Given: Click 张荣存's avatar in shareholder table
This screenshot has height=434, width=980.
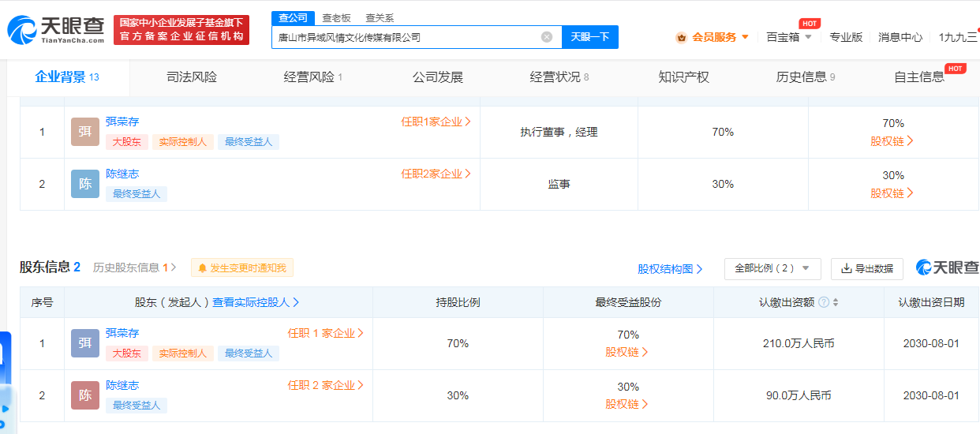Looking at the screenshot, I should point(85,343).
